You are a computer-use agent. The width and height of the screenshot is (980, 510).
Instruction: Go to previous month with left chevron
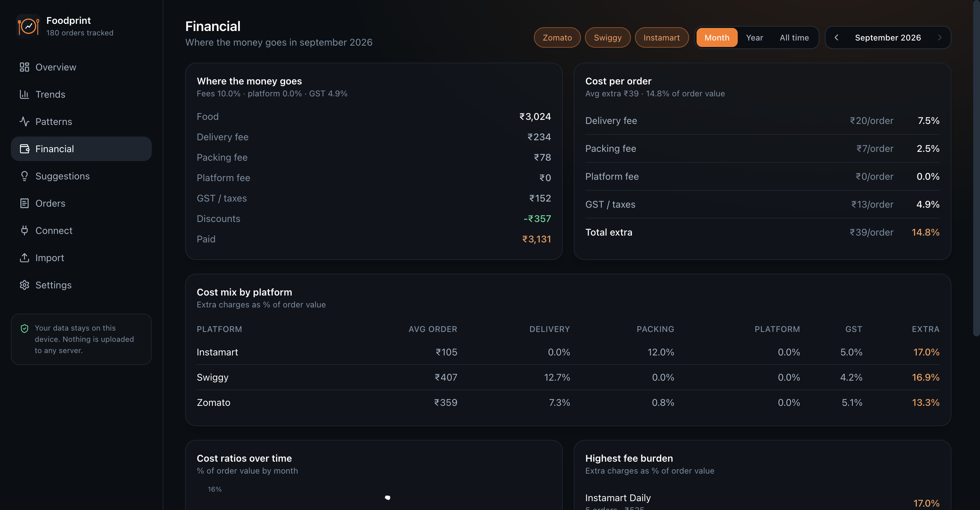[x=836, y=38]
